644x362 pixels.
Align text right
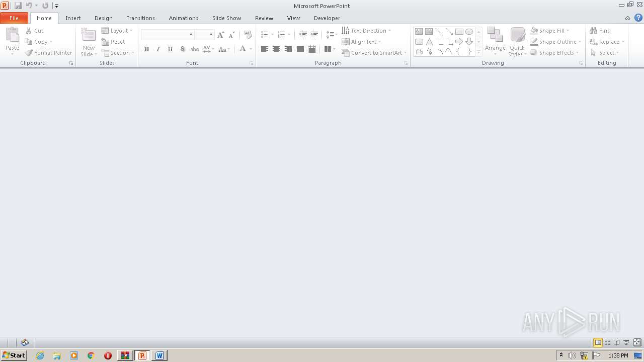288,49
